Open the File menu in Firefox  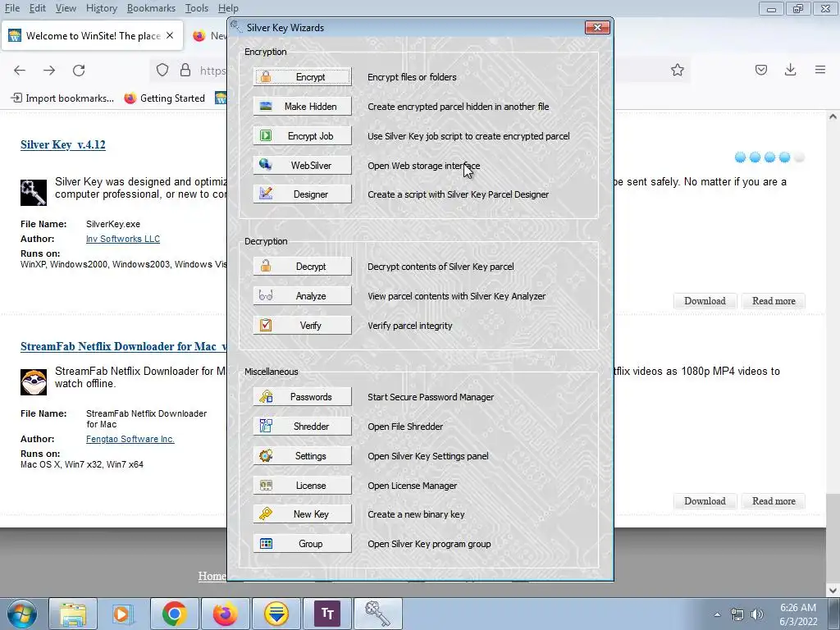pyautogui.click(x=11, y=8)
